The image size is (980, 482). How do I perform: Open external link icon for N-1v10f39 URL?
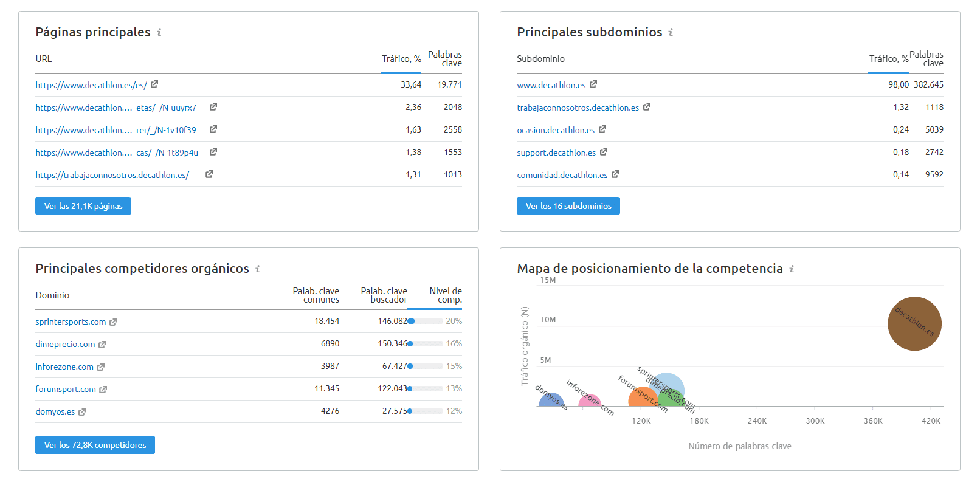[x=213, y=129]
